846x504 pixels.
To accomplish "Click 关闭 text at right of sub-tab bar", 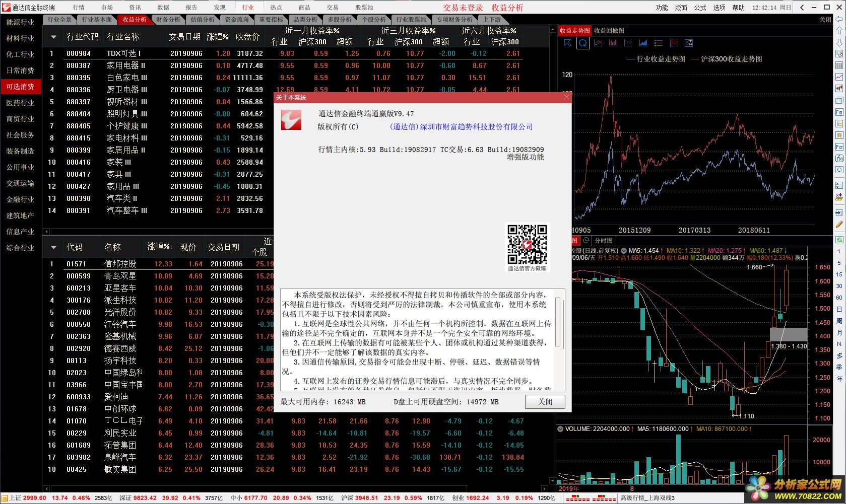I will pos(825,20).
